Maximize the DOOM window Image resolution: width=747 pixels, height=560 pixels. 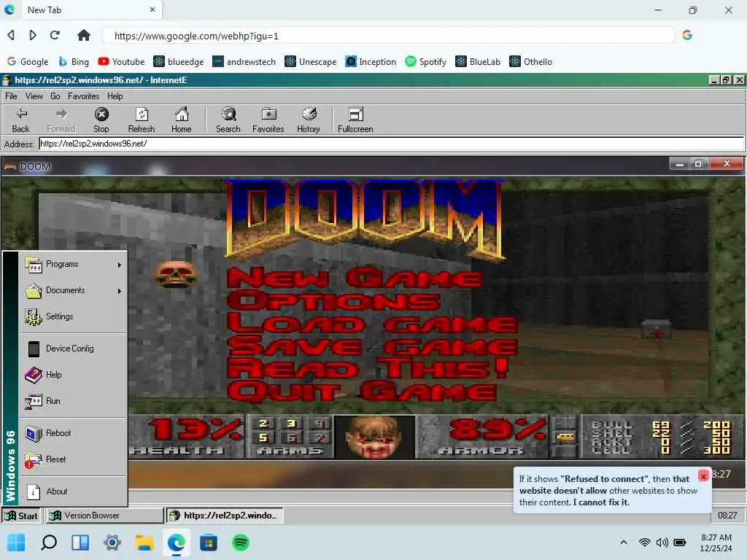698,164
